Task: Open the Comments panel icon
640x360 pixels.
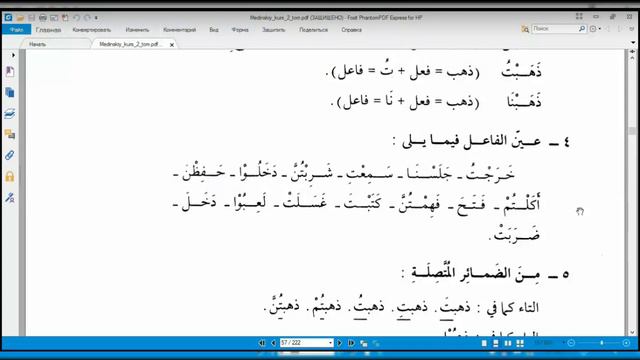Action: tap(10, 134)
